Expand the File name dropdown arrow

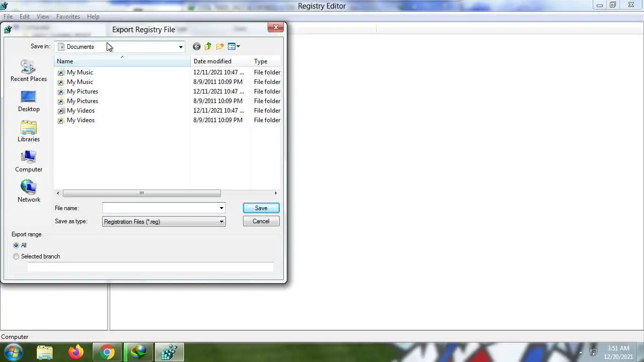[221, 208]
